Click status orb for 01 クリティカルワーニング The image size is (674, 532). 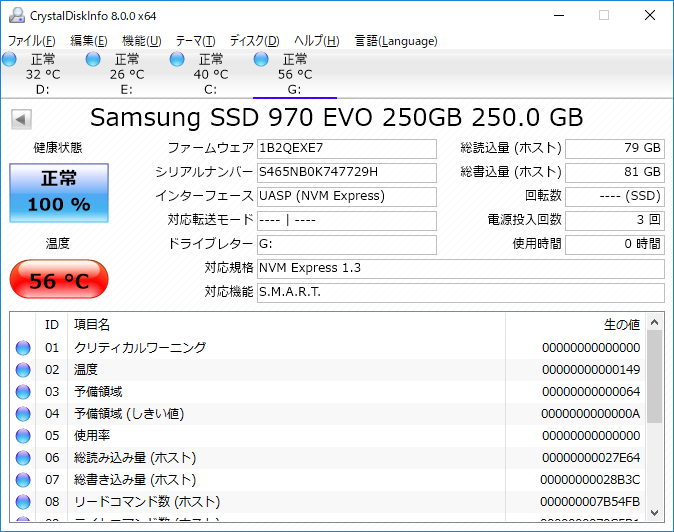click(x=23, y=348)
